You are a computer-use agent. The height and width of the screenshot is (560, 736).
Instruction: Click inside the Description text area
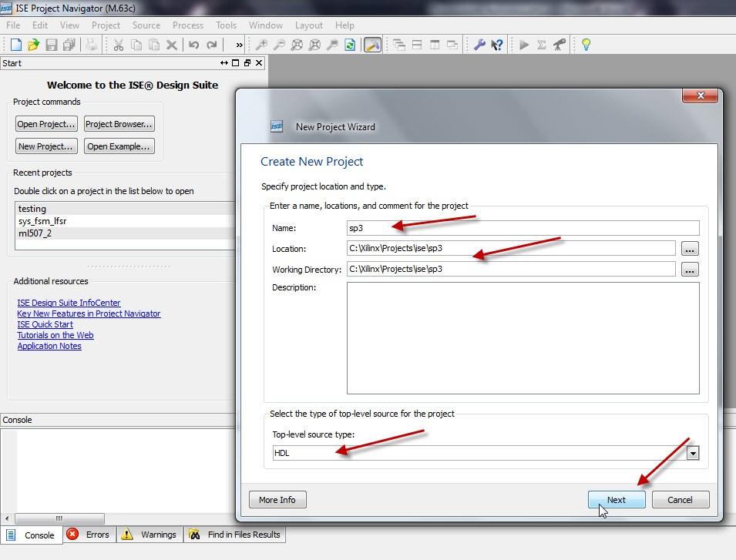coord(523,338)
